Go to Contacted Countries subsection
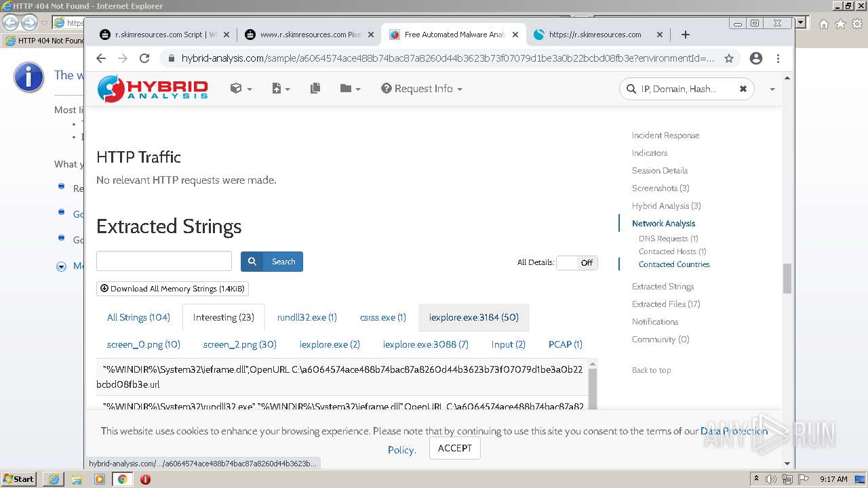Viewport: 868px width, 488px height. pyautogui.click(x=674, y=264)
